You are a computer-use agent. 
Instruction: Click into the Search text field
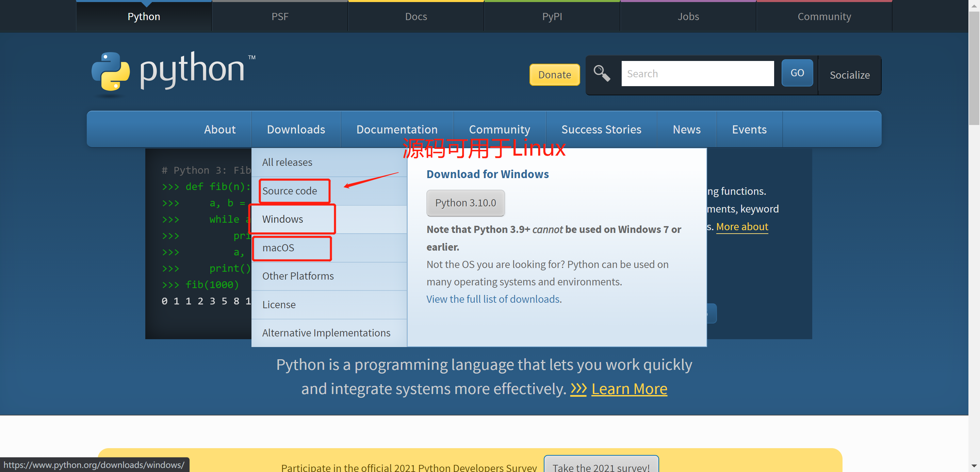click(x=697, y=74)
